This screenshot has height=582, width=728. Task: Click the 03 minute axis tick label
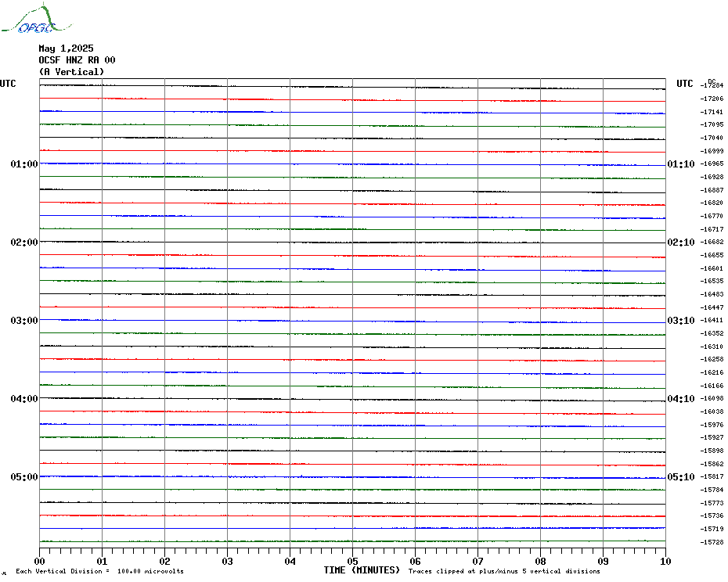pos(228,561)
